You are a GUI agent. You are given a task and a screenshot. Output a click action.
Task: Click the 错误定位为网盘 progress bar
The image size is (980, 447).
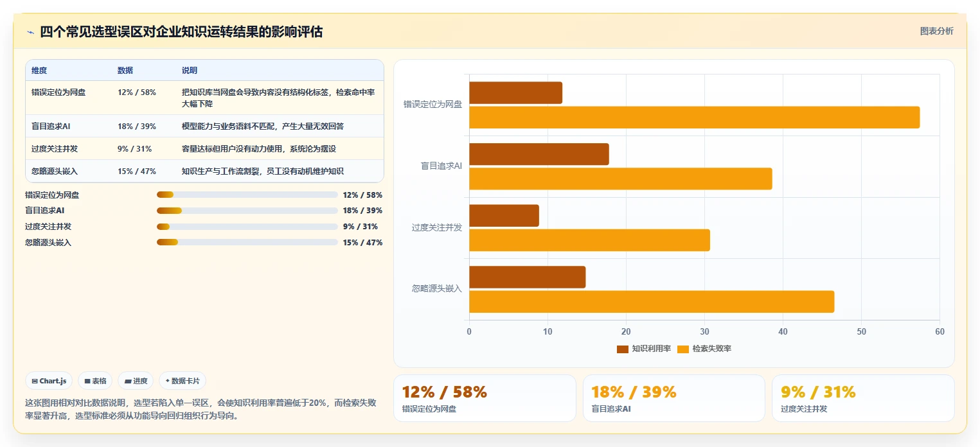[x=247, y=195]
